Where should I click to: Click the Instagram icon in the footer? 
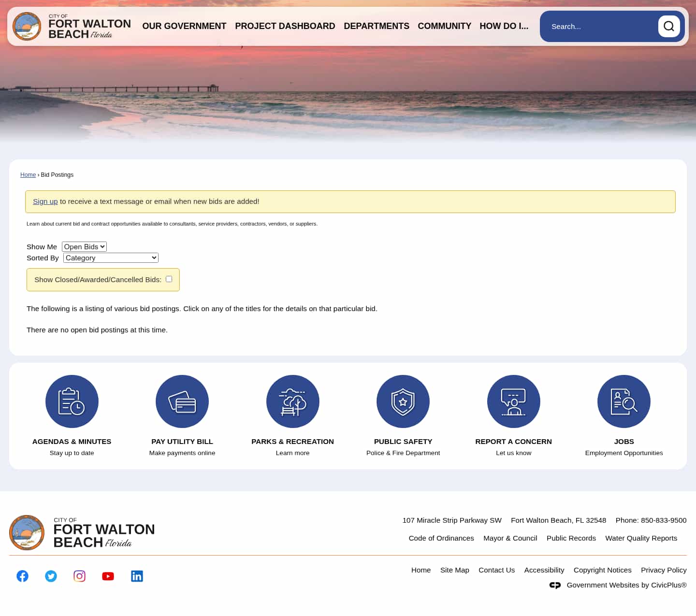pyautogui.click(x=79, y=575)
